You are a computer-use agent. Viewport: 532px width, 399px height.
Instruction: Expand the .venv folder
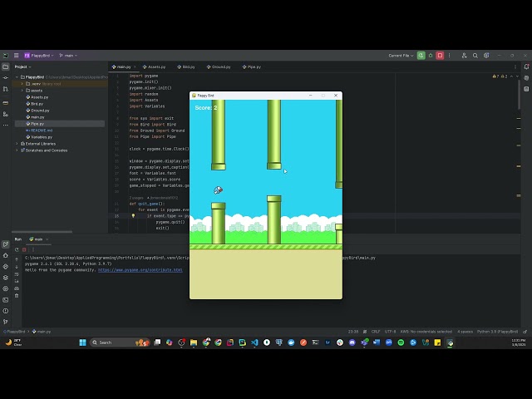pyautogui.click(x=22, y=84)
